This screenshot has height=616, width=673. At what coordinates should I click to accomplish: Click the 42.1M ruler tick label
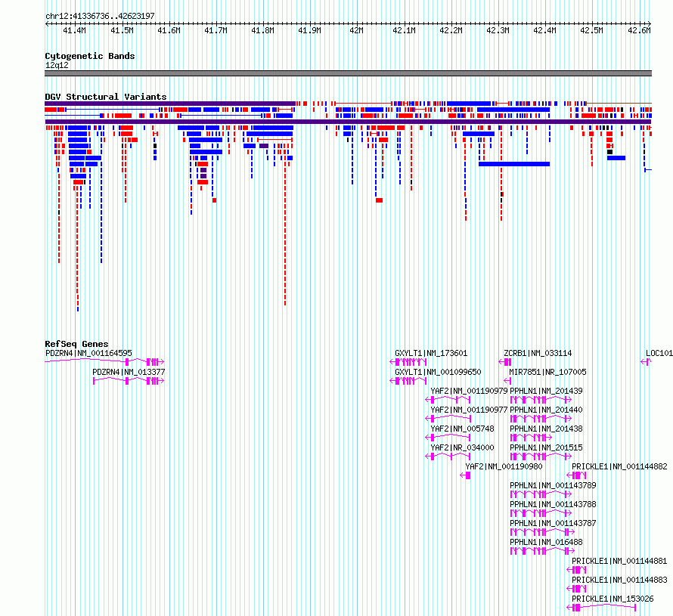(404, 30)
